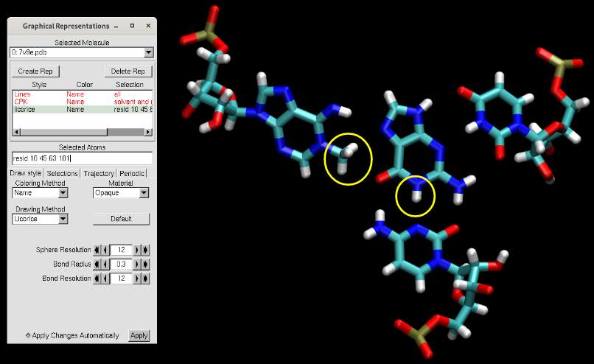Open the Trajectory tab
Image resolution: width=594 pixels, height=364 pixels.
pos(98,173)
